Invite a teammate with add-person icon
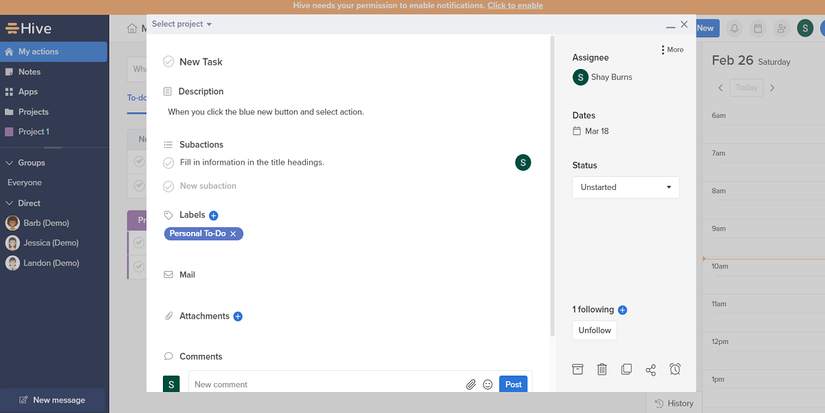 click(781, 28)
